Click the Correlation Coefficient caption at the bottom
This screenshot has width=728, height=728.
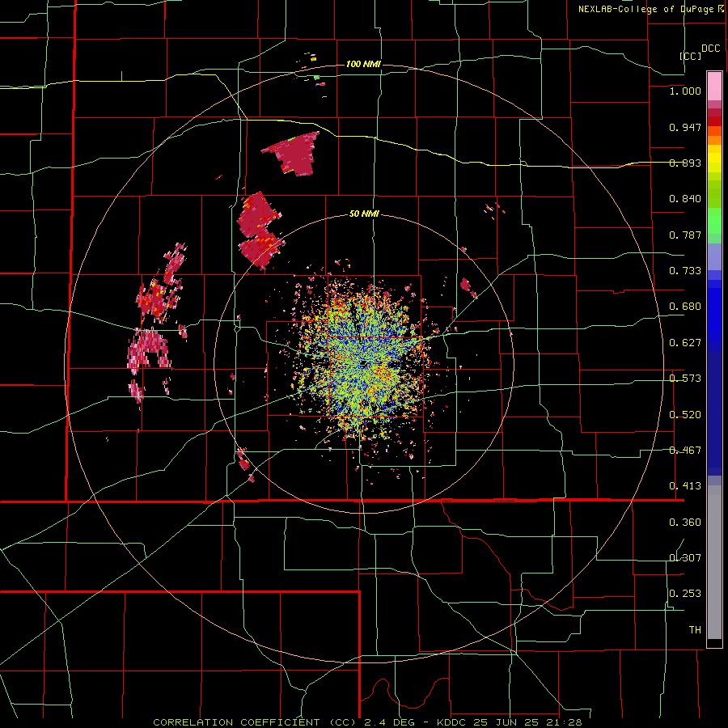coord(368,722)
